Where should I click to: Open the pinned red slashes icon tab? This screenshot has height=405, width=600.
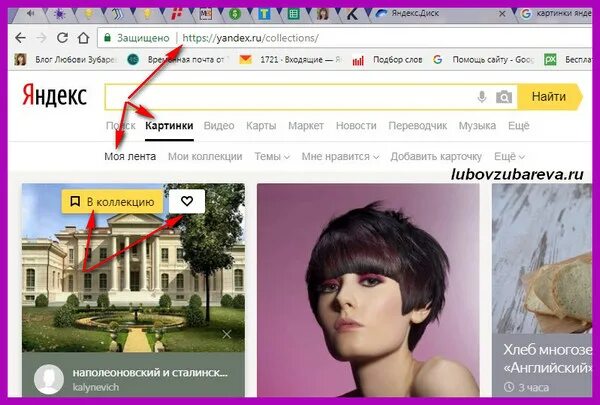(176, 15)
